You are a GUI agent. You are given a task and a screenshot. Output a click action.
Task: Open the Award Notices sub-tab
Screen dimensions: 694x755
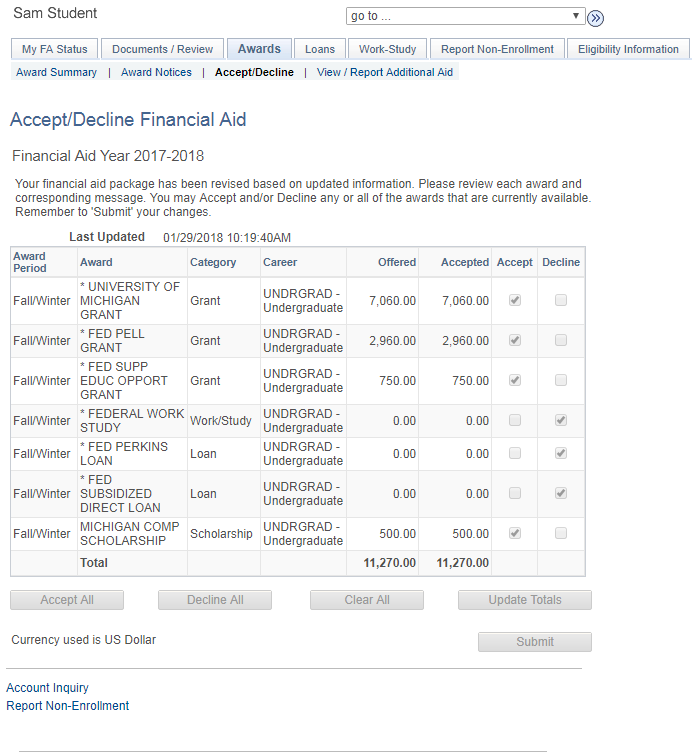click(x=156, y=72)
